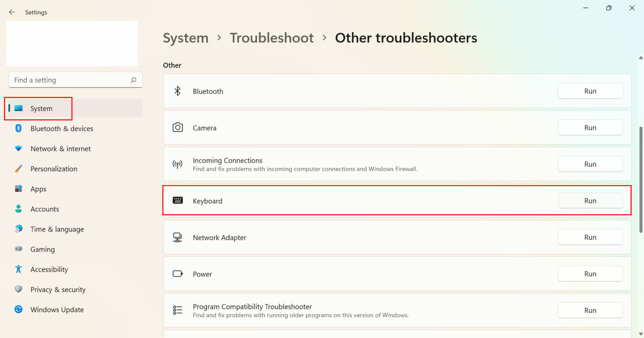644x338 pixels.
Task: Navigate to System via breadcrumb
Action: [x=186, y=38]
